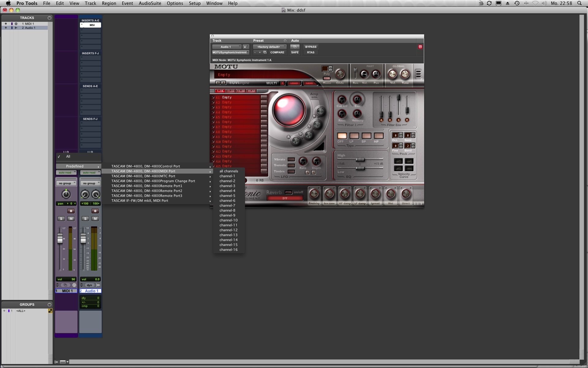The image size is (588, 368).
Task: Open the MOTU instrument settings menu lines icon
Action: pos(418,74)
